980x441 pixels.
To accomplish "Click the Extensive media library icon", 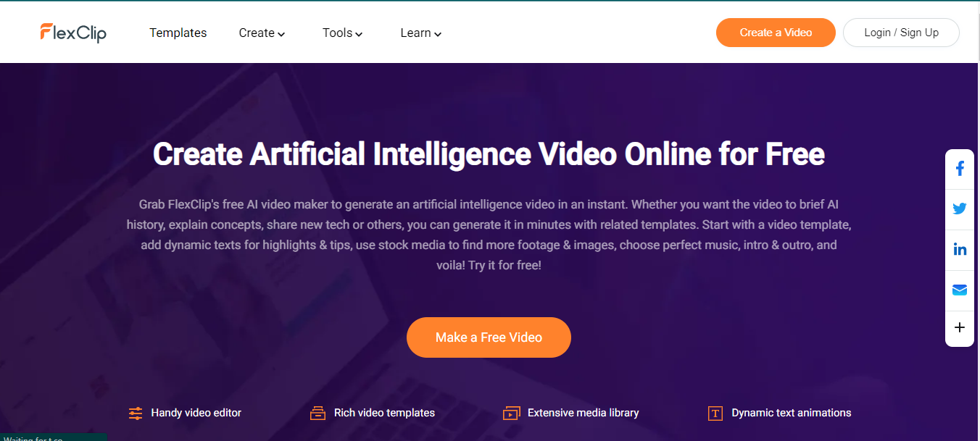I will [512, 413].
